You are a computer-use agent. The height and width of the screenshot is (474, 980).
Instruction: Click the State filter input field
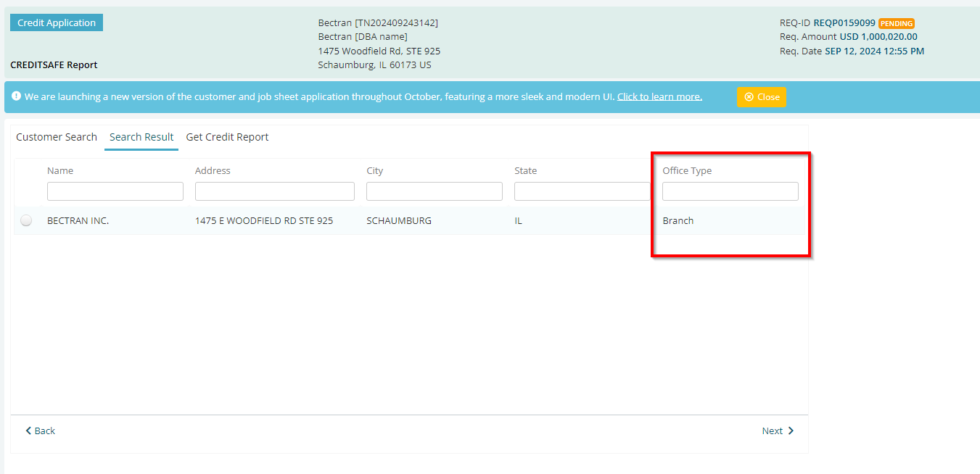point(582,191)
